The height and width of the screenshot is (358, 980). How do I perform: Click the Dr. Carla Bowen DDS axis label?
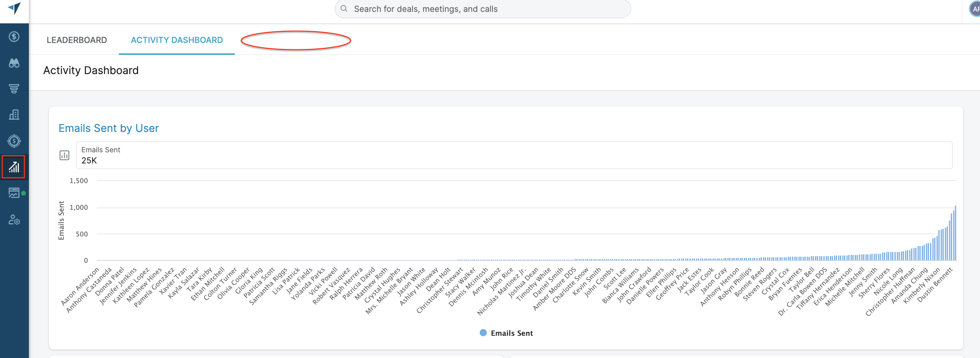click(x=802, y=291)
